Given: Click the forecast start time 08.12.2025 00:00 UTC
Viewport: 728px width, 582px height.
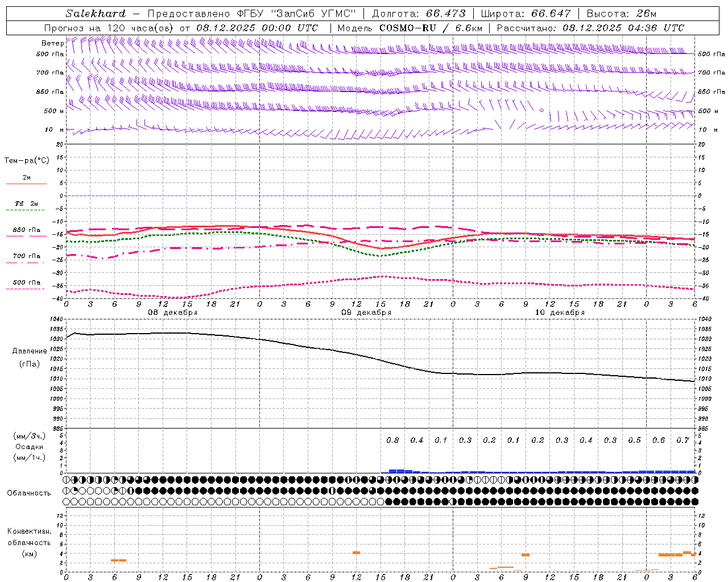Looking at the screenshot, I should point(257,28).
